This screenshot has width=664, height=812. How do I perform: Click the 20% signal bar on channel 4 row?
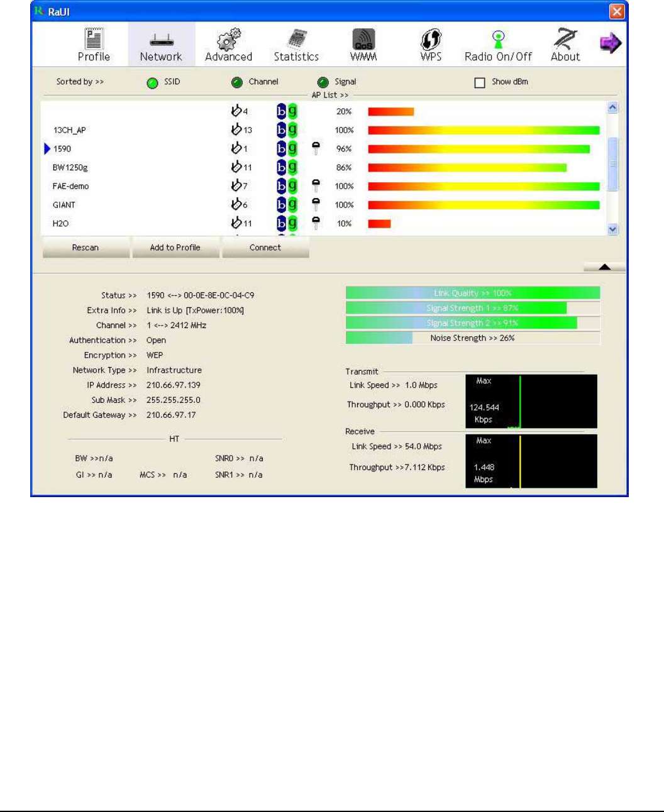click(x=391, y=111)
